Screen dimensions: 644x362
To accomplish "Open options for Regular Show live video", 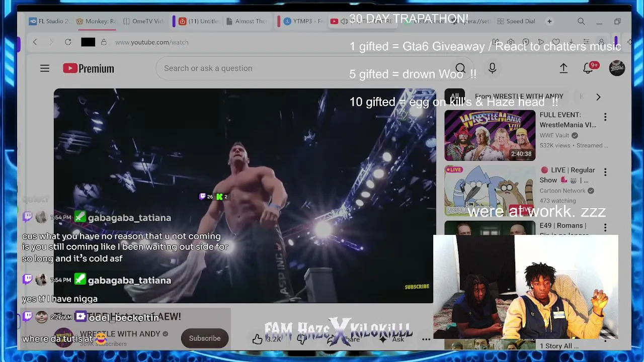I will (x=605, y=172).
